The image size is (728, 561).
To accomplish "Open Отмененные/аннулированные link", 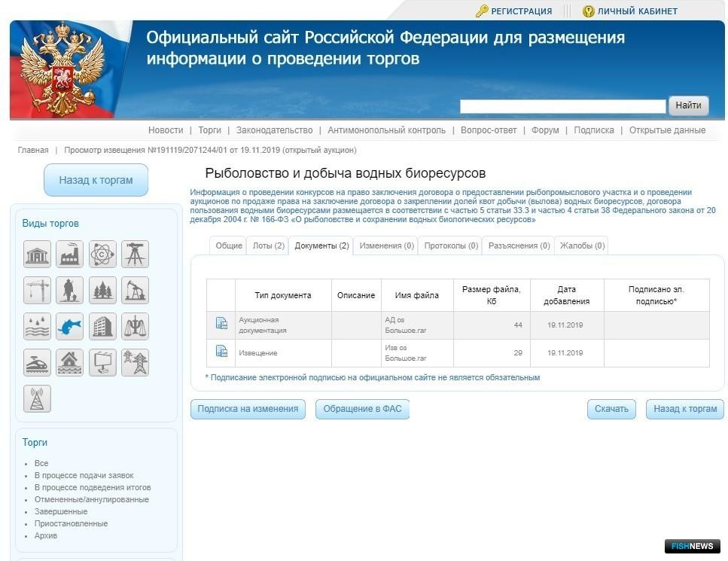I will 91,499.
